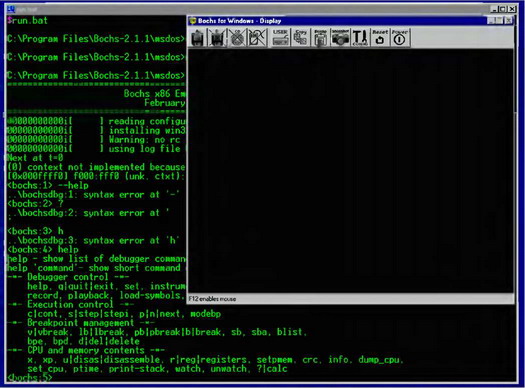Click inside the black Bochs display area
Screen dimensions: 525x388
(x=351, y=171)
